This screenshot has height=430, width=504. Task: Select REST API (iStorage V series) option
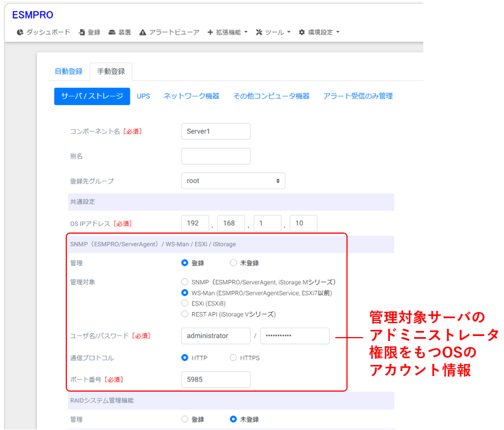coord(185,314)
